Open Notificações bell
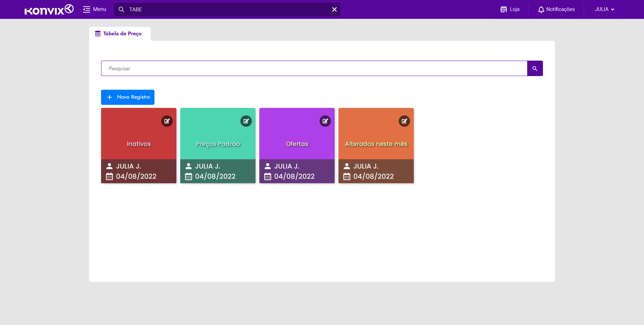Viewport: 644px width, 325px height. click(556, 9)
